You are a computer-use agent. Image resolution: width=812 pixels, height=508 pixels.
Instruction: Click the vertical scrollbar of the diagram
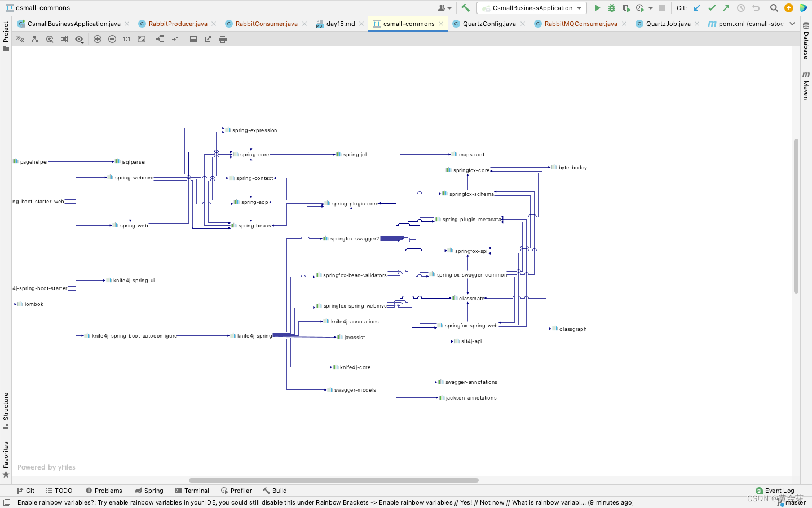tap(796, 216)
